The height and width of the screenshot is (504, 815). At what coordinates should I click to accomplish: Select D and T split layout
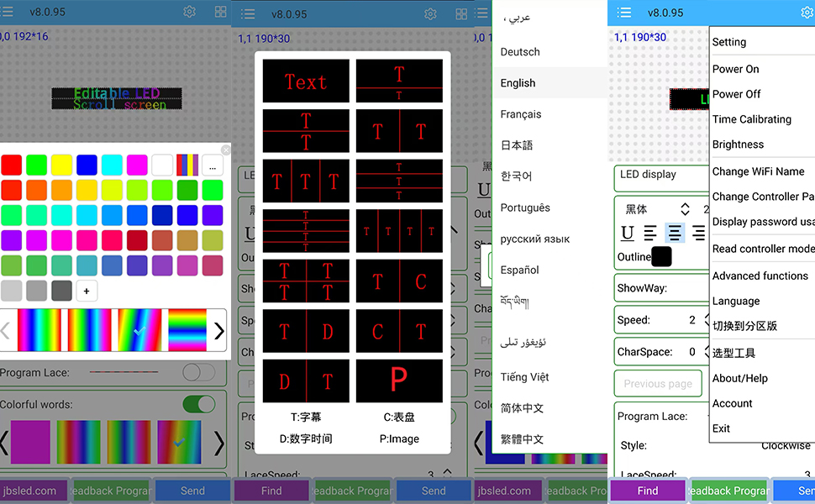point(306,381)
